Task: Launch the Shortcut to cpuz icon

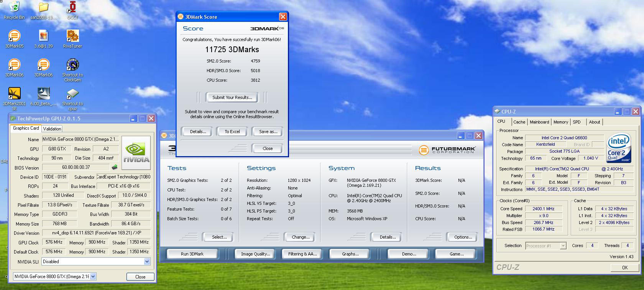Action: [72, 99]
